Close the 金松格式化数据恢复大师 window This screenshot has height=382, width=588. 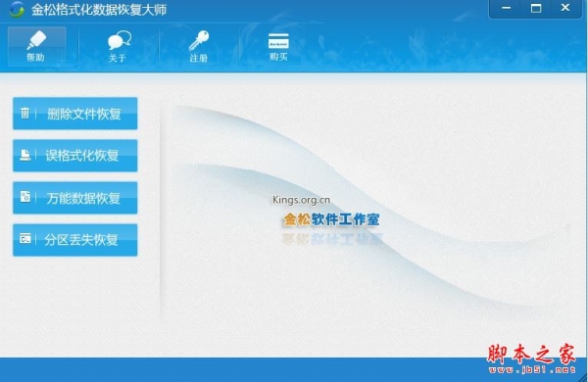tap(565, 8)
